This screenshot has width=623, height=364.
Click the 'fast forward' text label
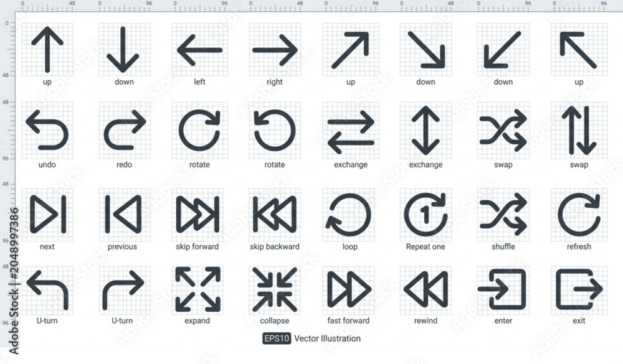tap(348, 320)
